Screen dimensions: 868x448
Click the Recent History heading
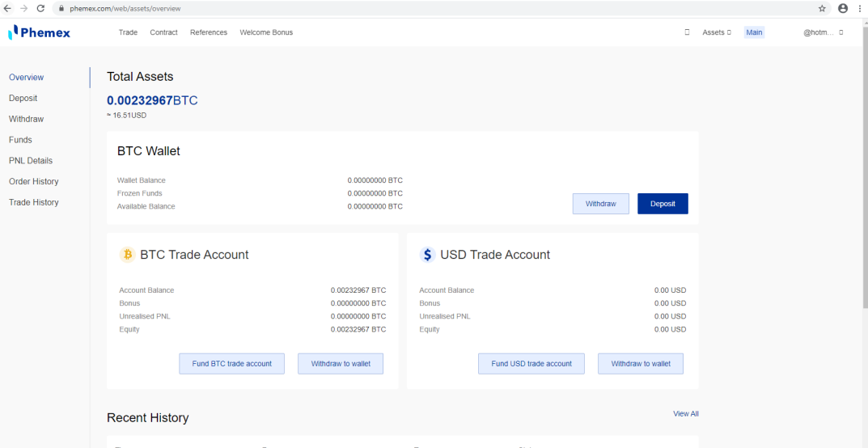point(148,417)
